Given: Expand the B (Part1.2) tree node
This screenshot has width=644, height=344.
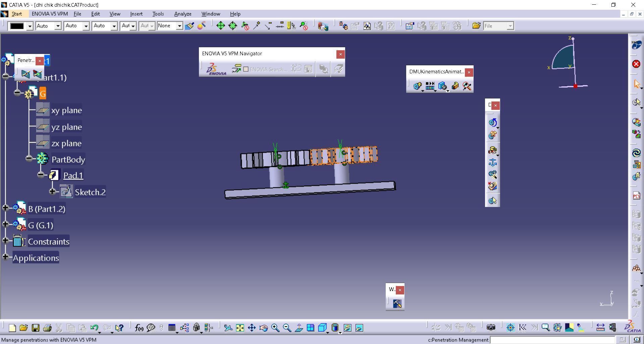Looking at the screenshot, I should tap(5, 208).
